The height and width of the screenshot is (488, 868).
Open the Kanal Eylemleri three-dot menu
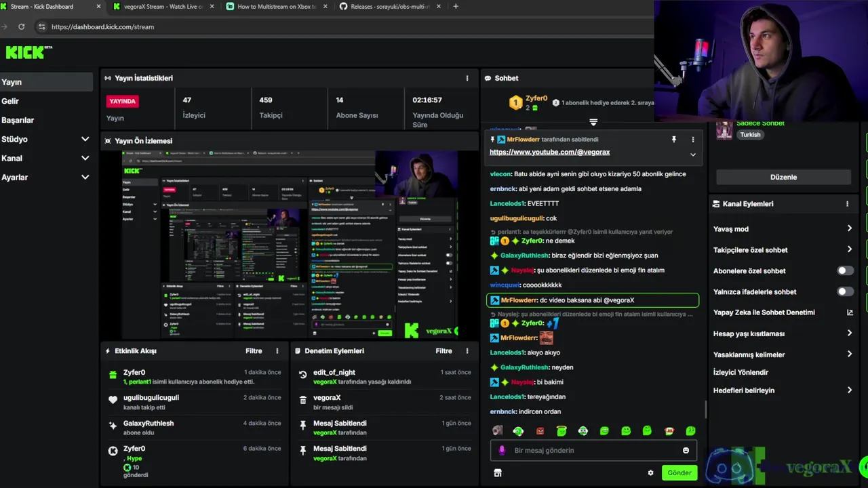pos(847,204)
